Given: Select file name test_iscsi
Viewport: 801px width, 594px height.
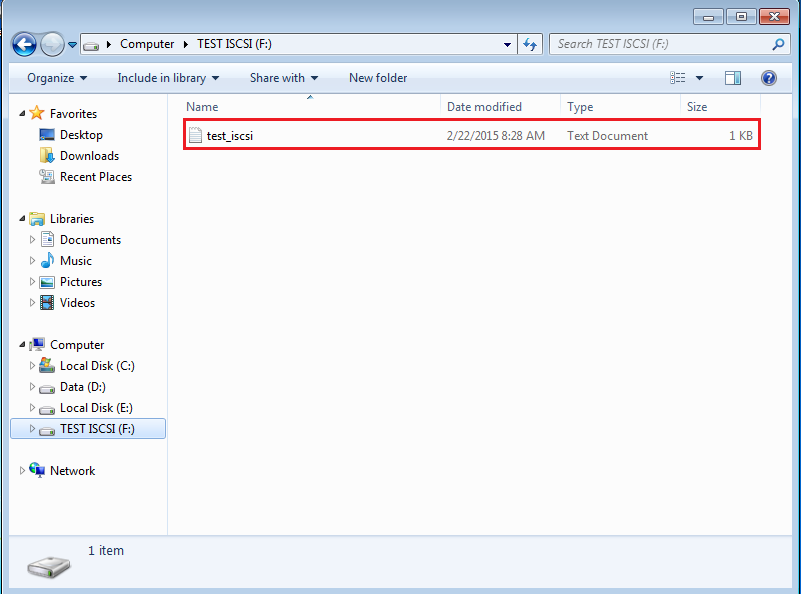Looking at the screenshot, I should pos(229,136).
